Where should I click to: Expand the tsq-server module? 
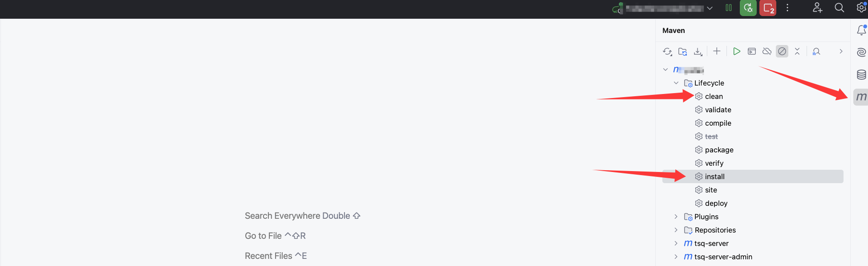pos(676,243)
